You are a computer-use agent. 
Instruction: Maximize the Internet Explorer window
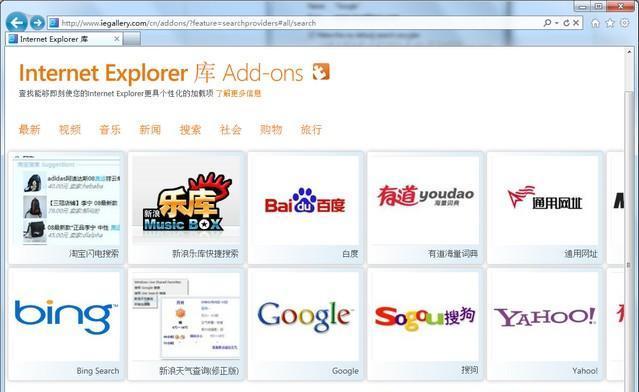tap(598, 6)
